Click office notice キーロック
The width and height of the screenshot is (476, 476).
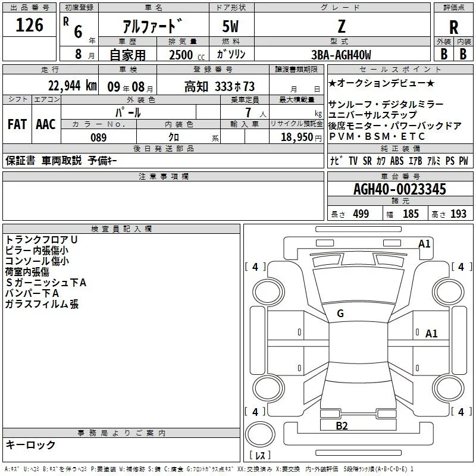[x=31, y=444]
